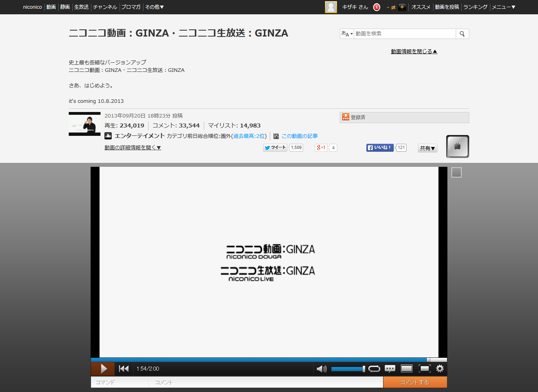This screenshot has width=538, height=392.
Task: Open the 共有 share dropdown
Action: click(427, 148)
